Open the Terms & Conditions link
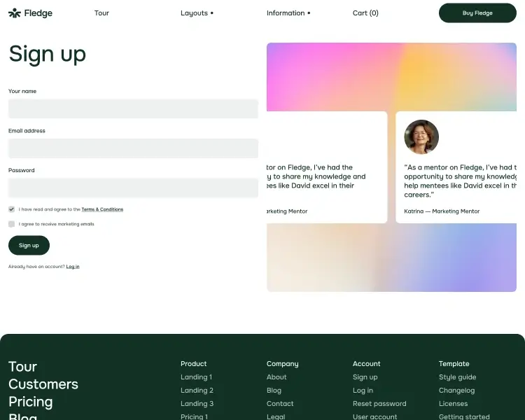Viewport: 525px width, 420px height. [x=102, y=209]
